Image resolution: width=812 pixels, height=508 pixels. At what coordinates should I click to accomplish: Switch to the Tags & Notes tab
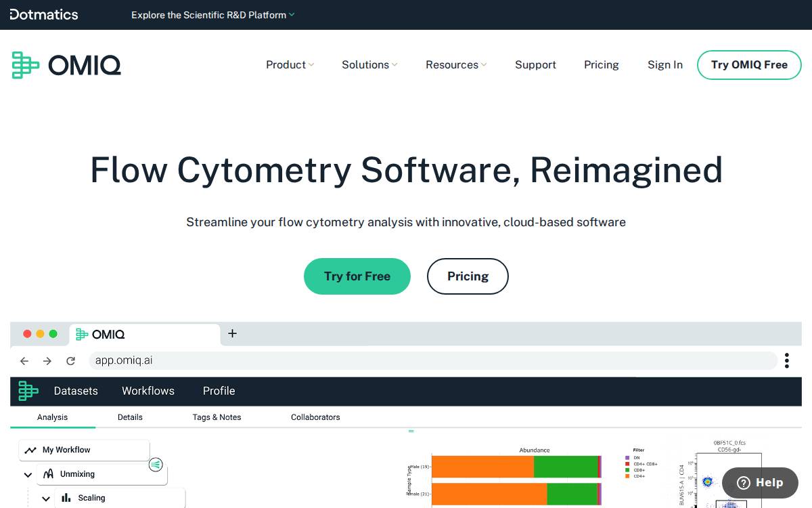tap(217, 417)
